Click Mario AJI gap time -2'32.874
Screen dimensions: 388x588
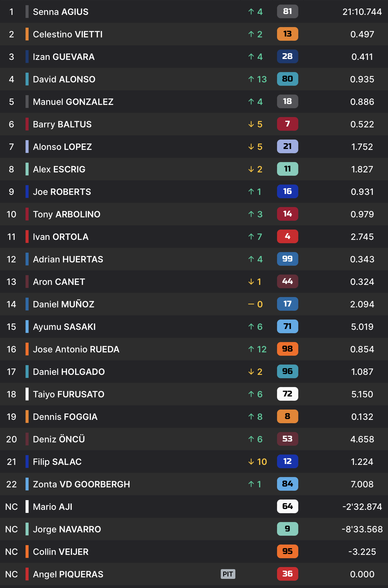click(x=362, y=507)
